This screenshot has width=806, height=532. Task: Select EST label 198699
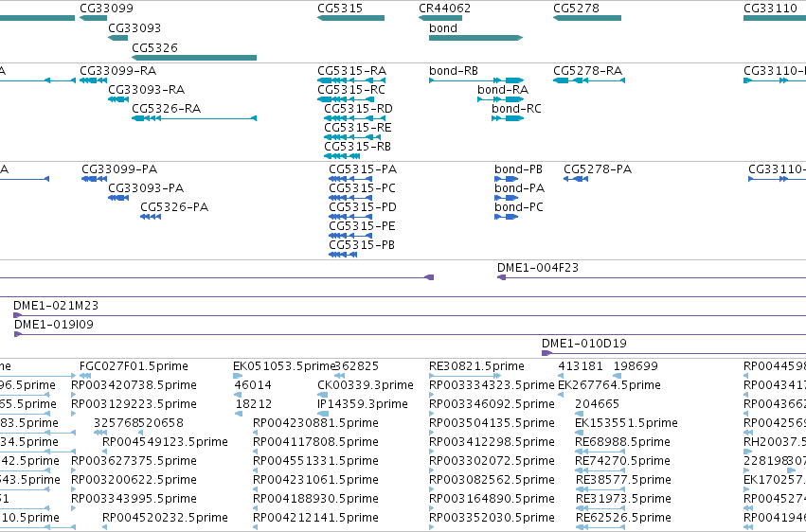click(636, 366)
